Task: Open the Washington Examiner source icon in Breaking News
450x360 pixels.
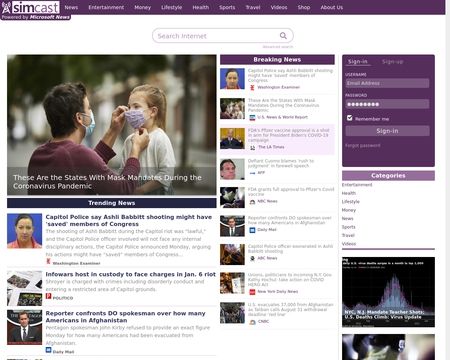Action: 252,87
